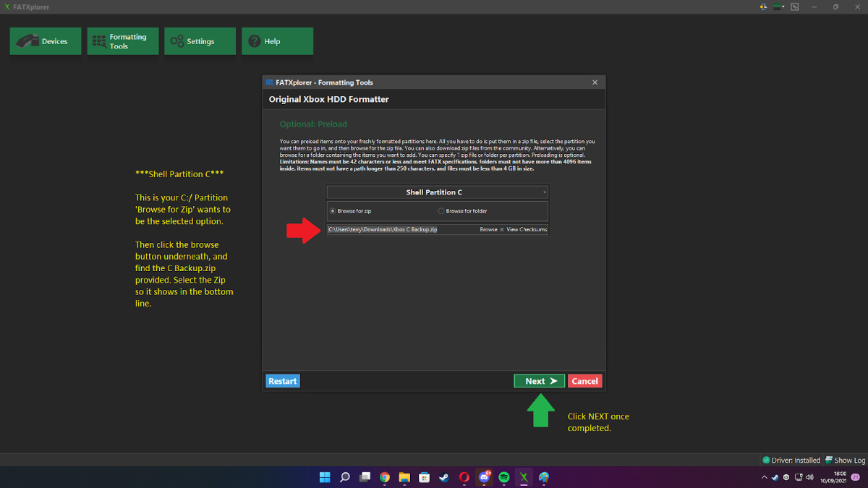The height and width of the screenshot is (488, 868).
Task: Click the Formatting Tools grid icon
Action: tap(99, 42)
